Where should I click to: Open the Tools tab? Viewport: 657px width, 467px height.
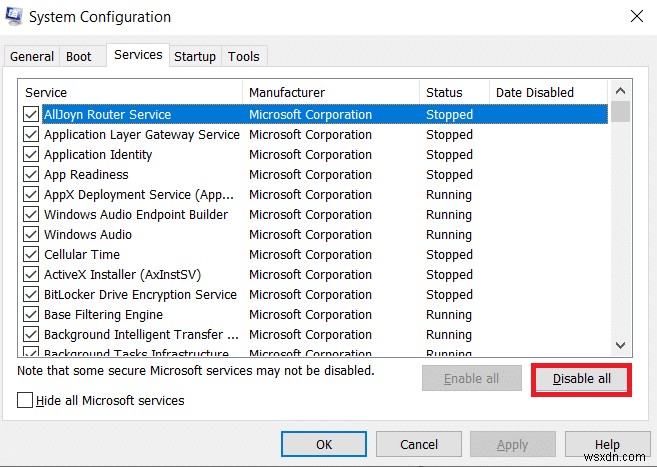(243, 57)
